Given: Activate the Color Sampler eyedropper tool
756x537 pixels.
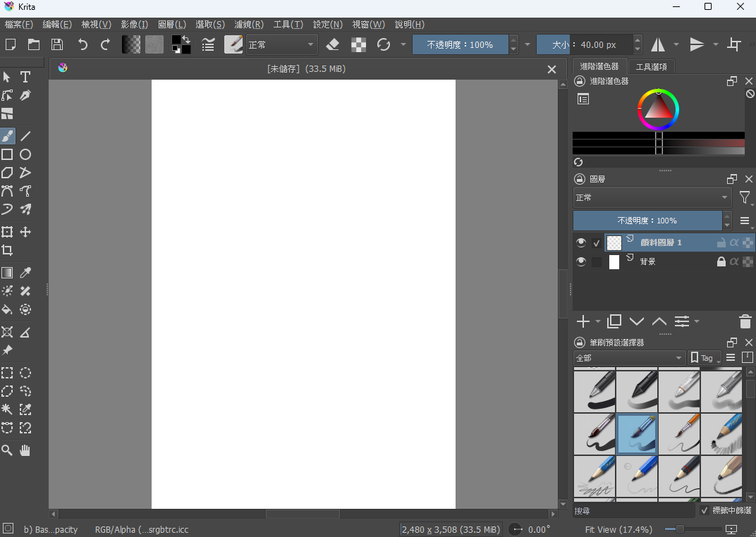Looking at the screenshot, I should click(25, 273).
